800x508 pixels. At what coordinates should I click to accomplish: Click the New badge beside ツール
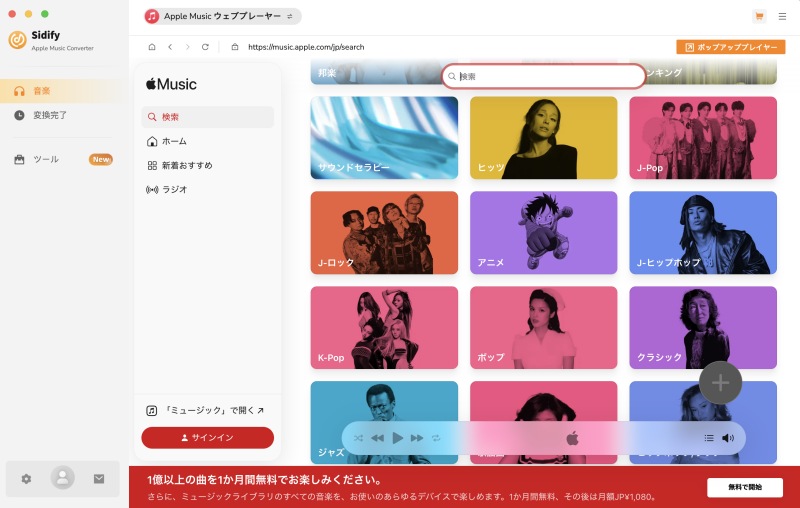[101, 159]
